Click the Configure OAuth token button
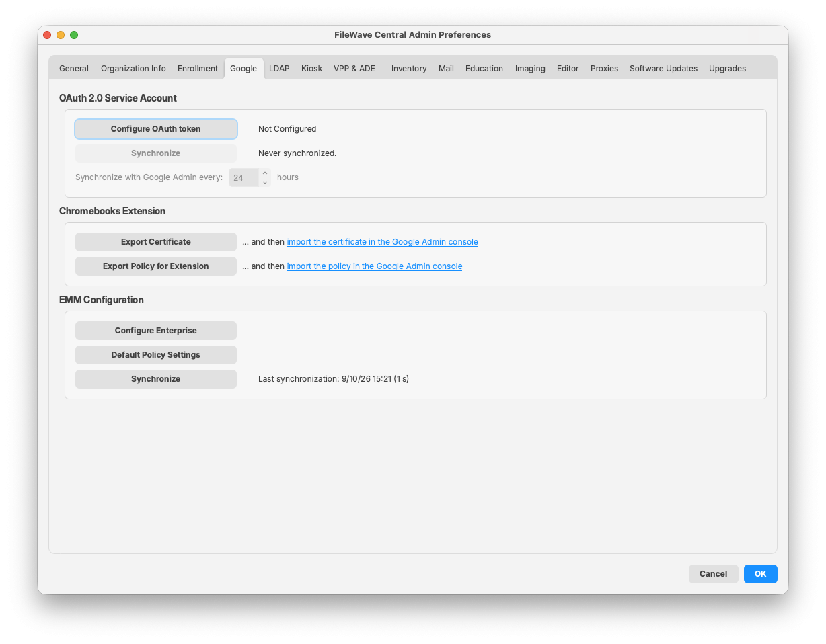This screenshot has height=644, width=826. coord(156,129)
